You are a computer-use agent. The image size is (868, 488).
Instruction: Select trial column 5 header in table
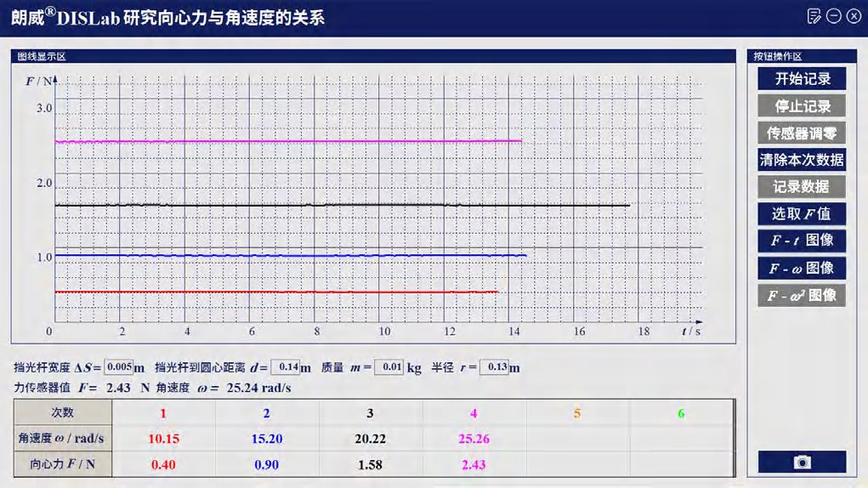[577, 413]
